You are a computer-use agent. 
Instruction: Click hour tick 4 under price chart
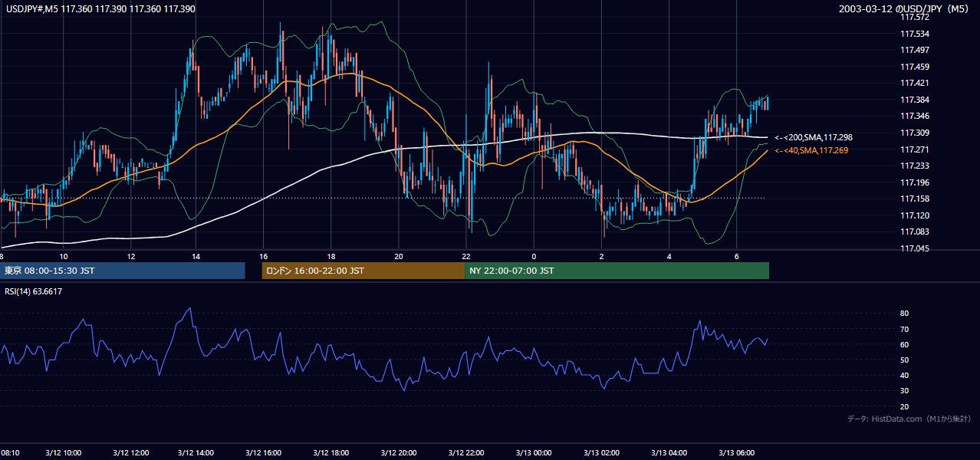click(x=669, y=256)
